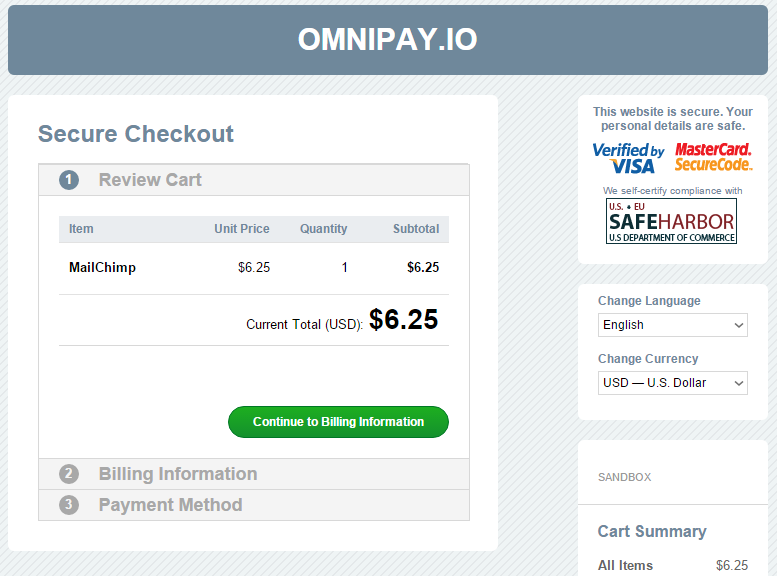
Task: Click the MailChimp item name
Action: tap(102, 268)
